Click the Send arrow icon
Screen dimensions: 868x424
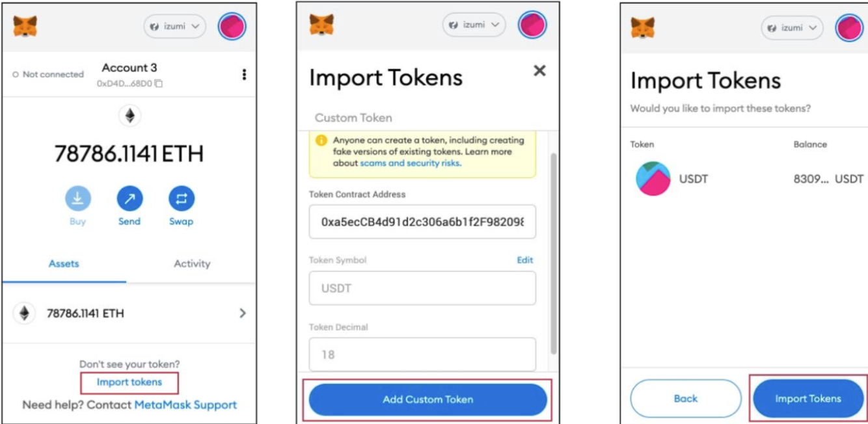pos(129,198)
